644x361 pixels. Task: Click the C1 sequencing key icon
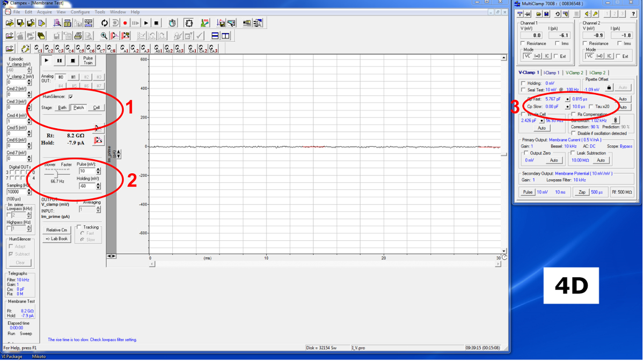38,49
